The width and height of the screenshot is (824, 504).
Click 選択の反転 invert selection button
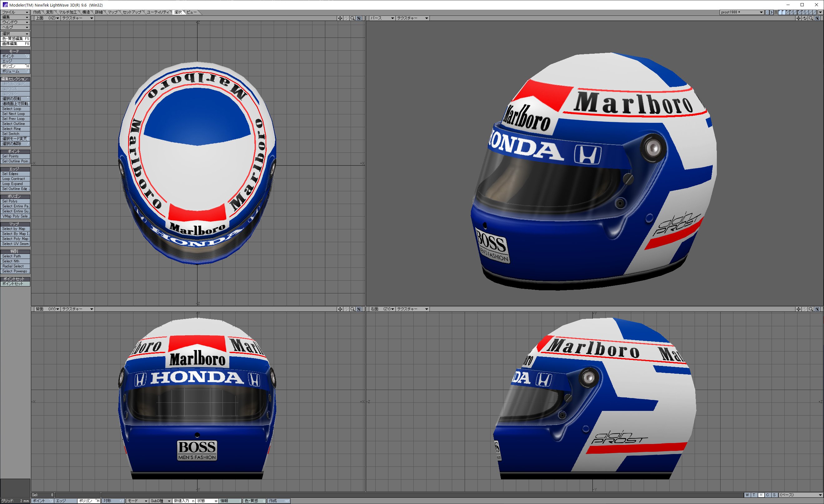point(15,99)
